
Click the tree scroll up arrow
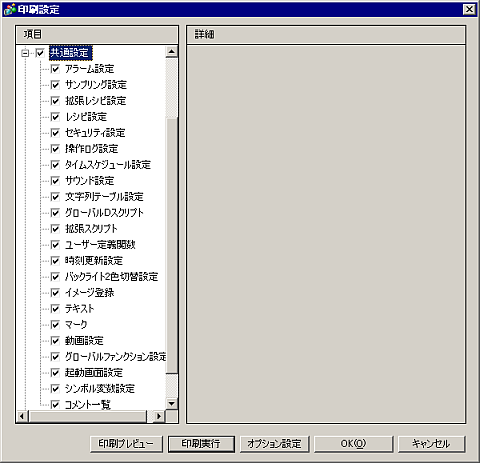click(172, 52)
